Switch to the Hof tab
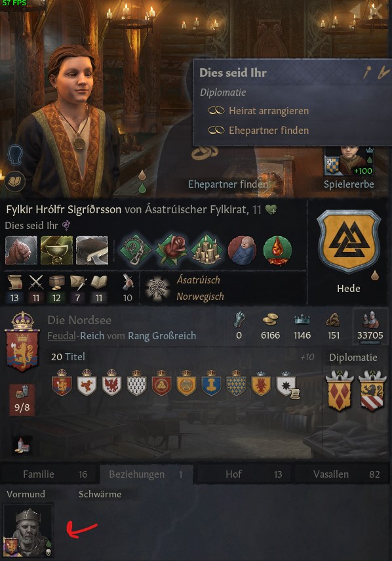 [x=245, y=474]
